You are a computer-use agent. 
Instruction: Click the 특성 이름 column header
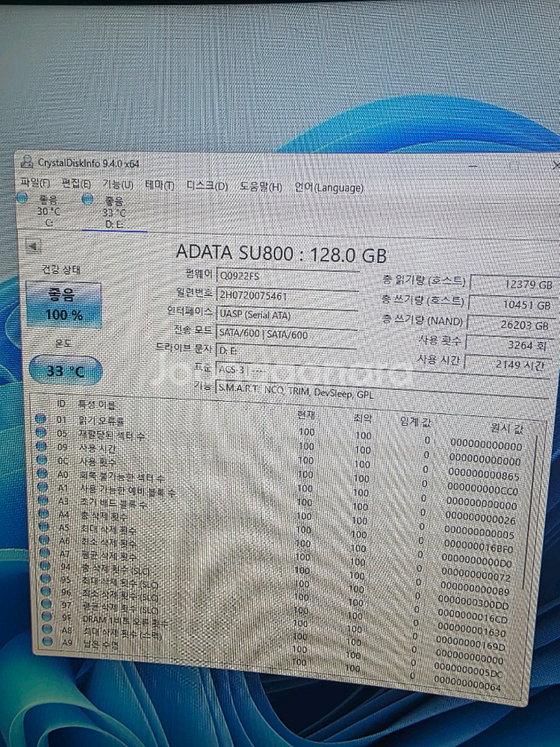[x=96, y=404]
